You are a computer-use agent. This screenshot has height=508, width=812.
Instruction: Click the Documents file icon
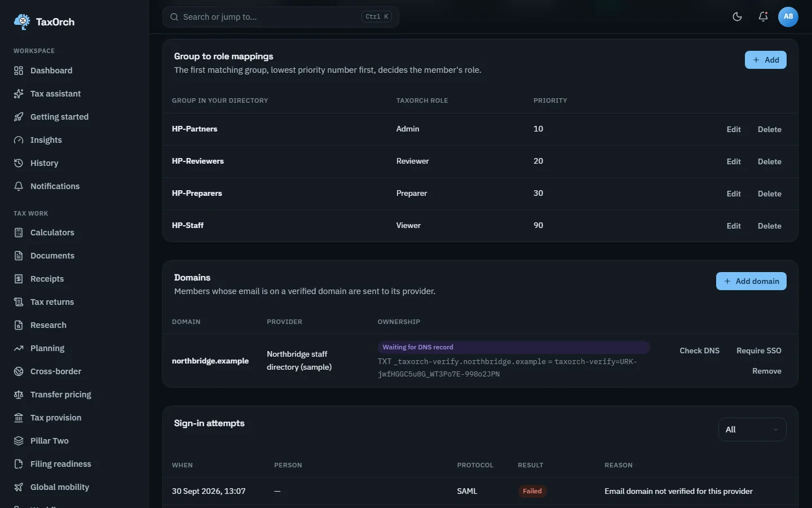coord(19,256)
